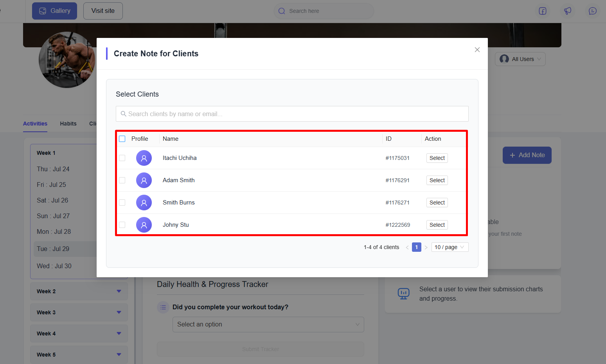Toggle the select-all clients checkbox
This screenshot has width=606, height=364.
122,139
